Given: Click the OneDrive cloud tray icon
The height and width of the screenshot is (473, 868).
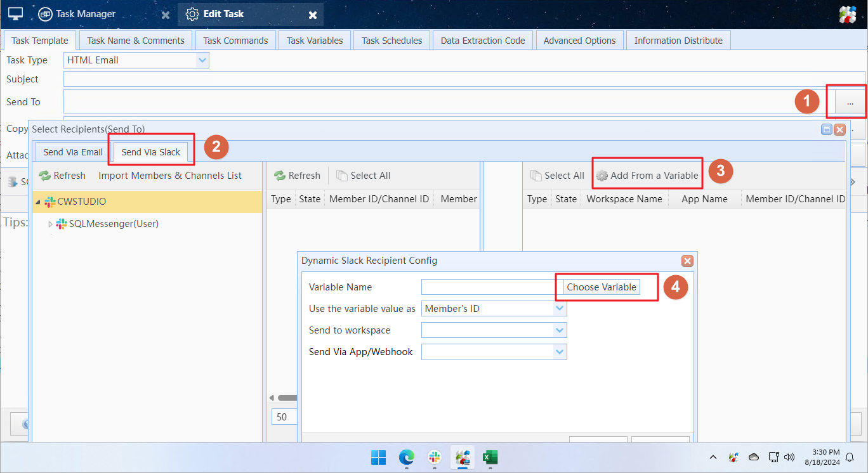Looking at the screenshot, I should [754, 457].
